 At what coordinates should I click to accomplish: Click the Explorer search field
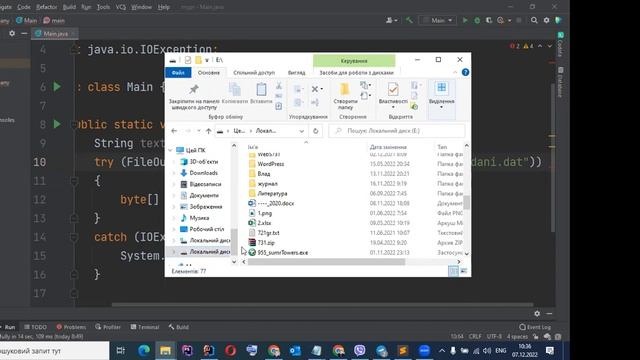click(x=397, y=131)
